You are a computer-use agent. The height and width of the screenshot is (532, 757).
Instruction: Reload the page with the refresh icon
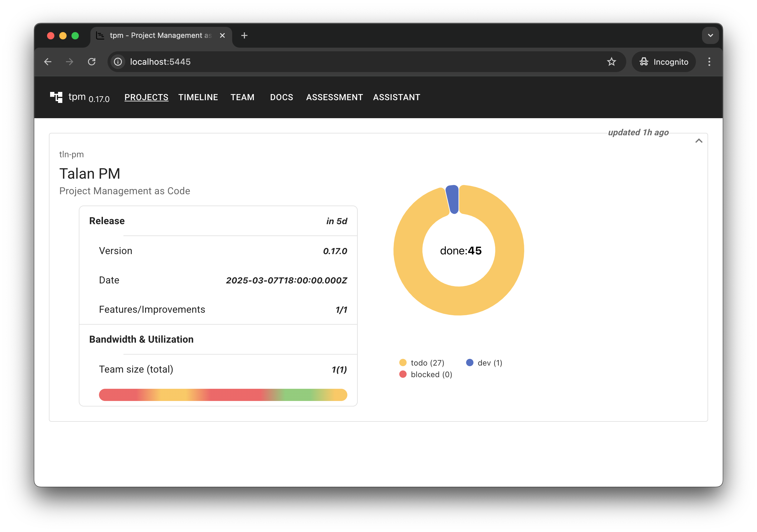(x=92, y=62)
